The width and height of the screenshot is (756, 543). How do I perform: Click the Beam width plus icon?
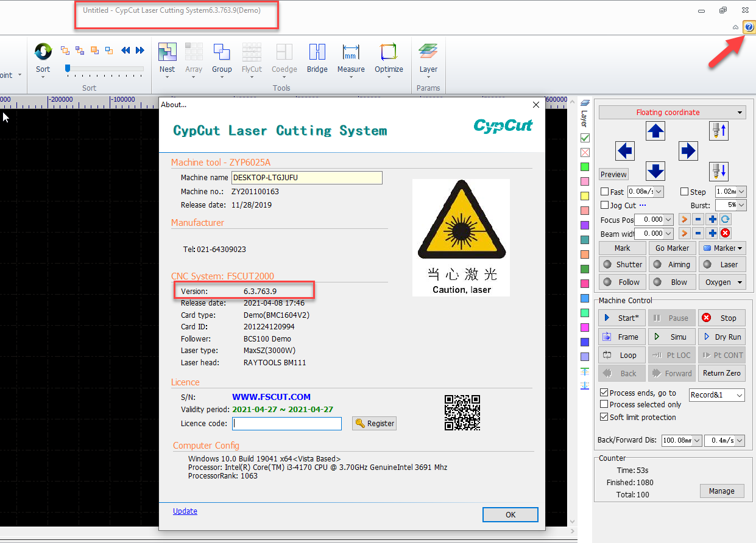click(712, 233)
